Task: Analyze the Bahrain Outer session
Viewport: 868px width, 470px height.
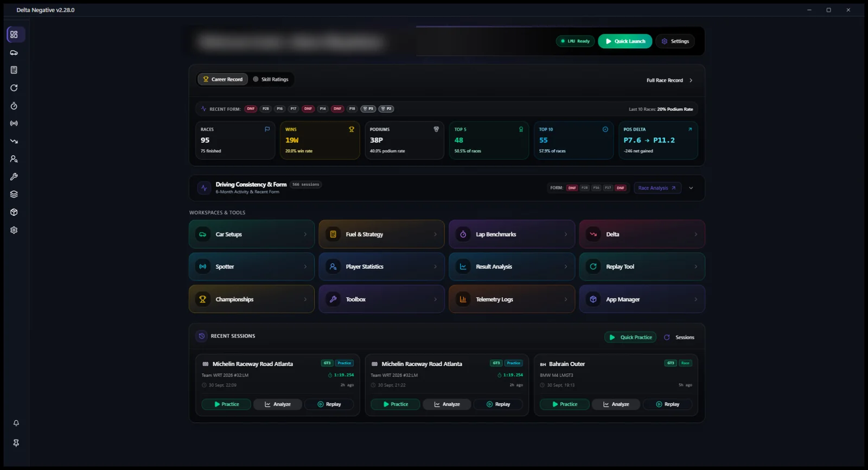Action: pyautogui.click(x=616, y=404)
